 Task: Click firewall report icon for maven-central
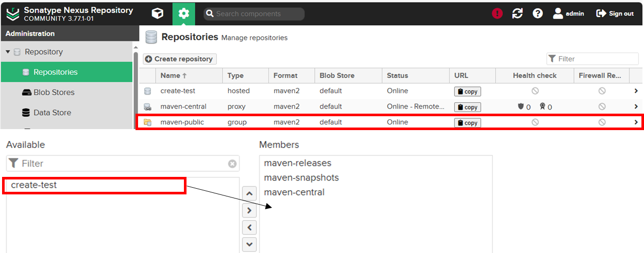click(602, 106)
